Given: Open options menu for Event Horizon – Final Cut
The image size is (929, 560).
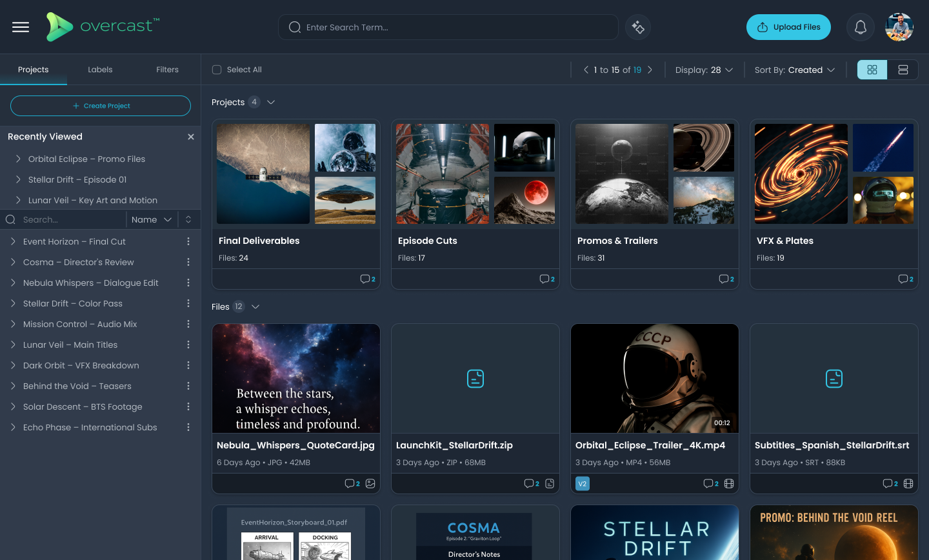Looking at the screenshot, I should point(188,241).
